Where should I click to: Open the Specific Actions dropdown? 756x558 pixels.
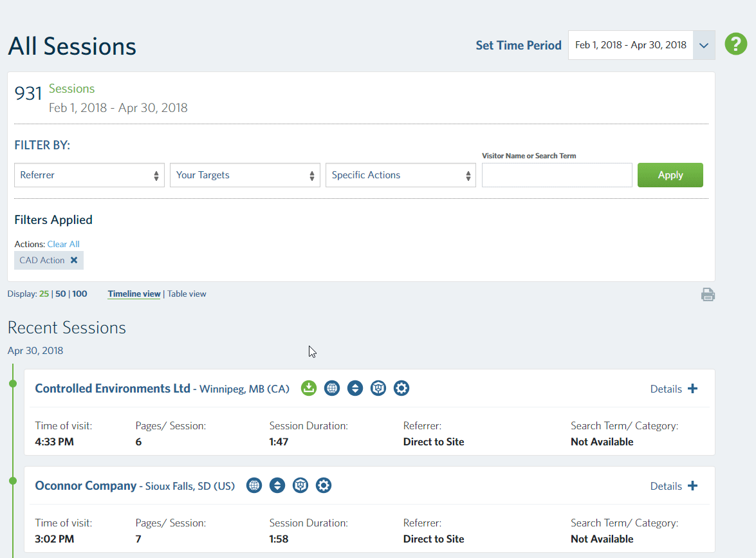point(401,175)
